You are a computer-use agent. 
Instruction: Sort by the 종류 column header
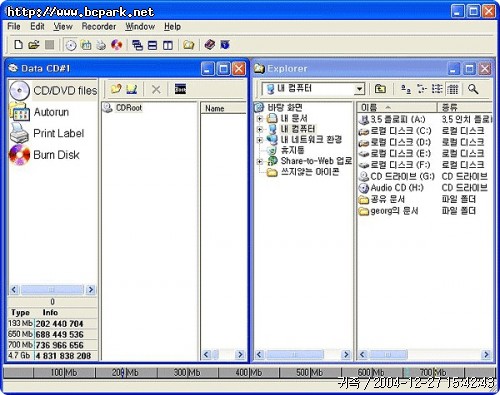click(x=465, y=107)
